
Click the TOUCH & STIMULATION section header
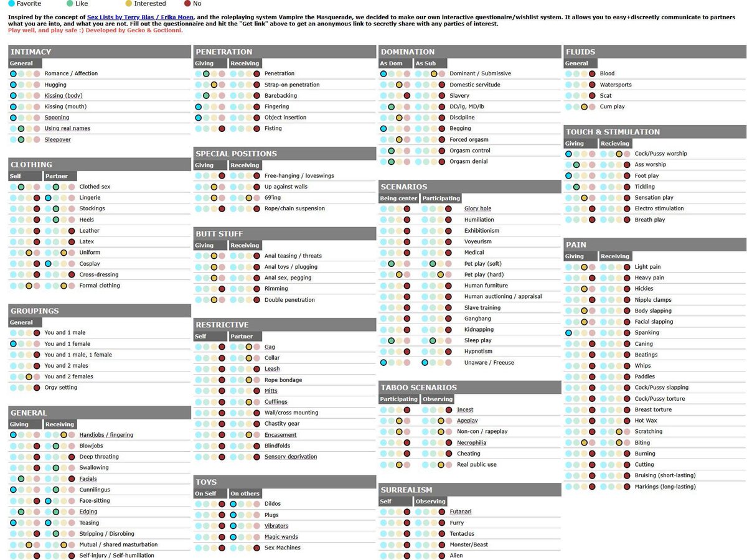click(x=655, y=132)
